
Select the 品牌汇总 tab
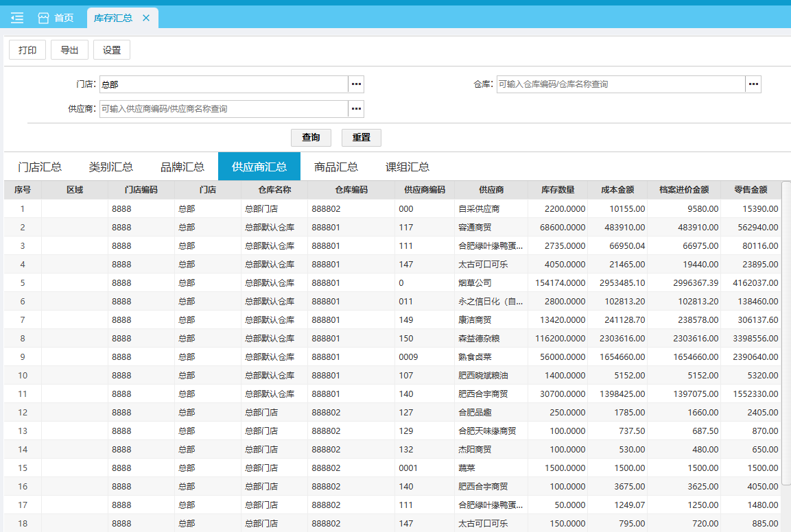(182, 167)
